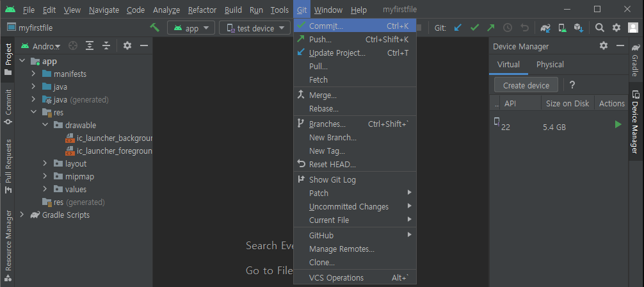Image resolution: width=644 pixels, height=287 pixels.
Task: Open the Device Manager toolbar icon
Action: (x=562, y=28)
